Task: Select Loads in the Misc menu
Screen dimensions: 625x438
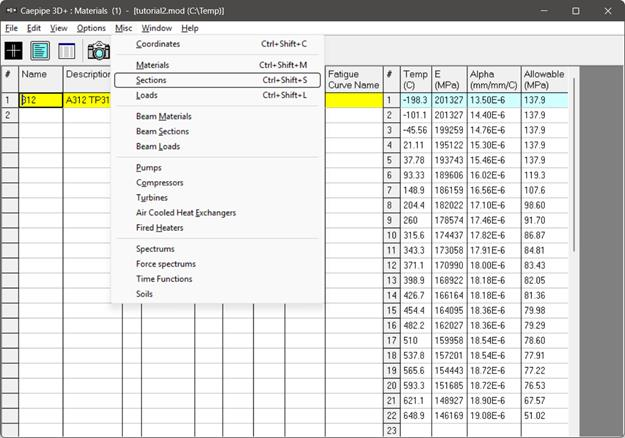Action: (x=217, y=95)
